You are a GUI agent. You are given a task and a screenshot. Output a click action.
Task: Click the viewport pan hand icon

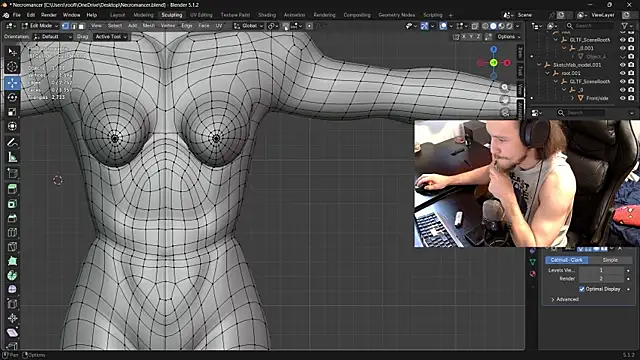pyautogui.click(x=505, y=100)
